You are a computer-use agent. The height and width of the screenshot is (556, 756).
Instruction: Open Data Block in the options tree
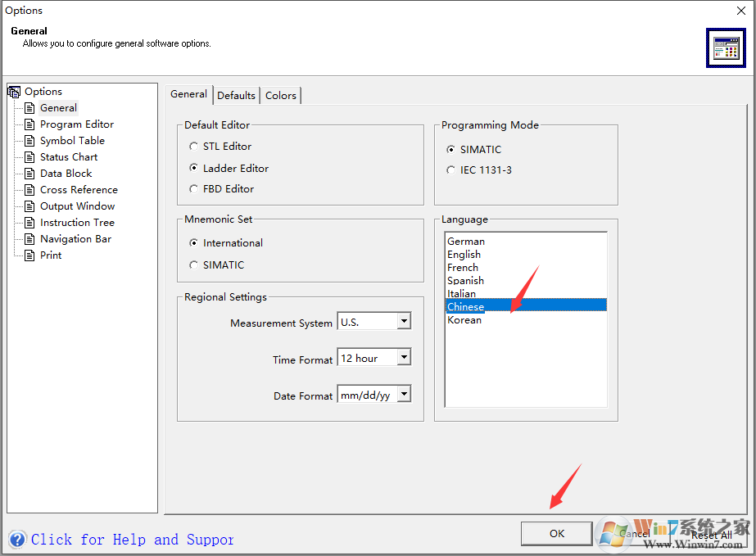point(66,174)
